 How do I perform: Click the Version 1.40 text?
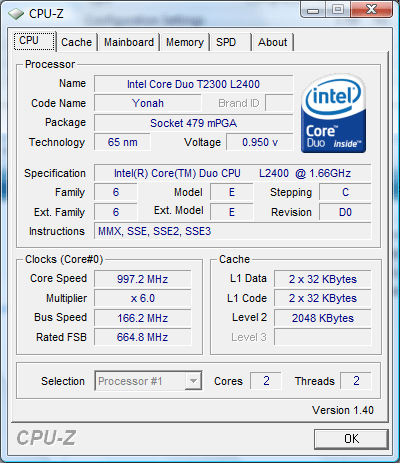343,410
